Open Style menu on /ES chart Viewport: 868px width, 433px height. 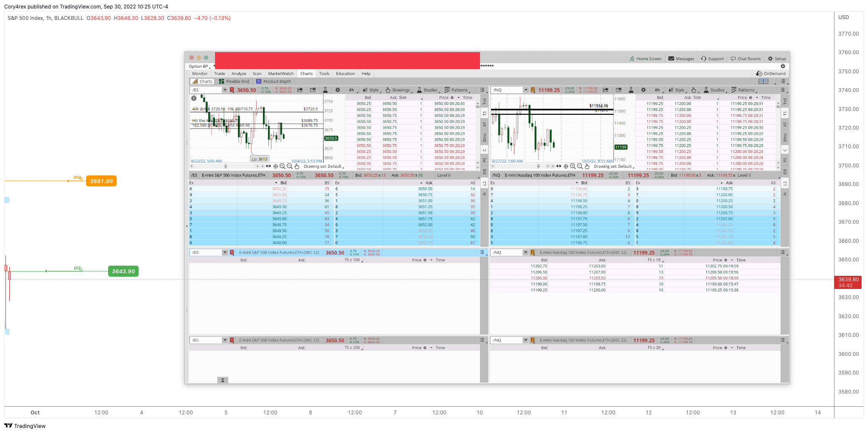click(x=371, y=90)
